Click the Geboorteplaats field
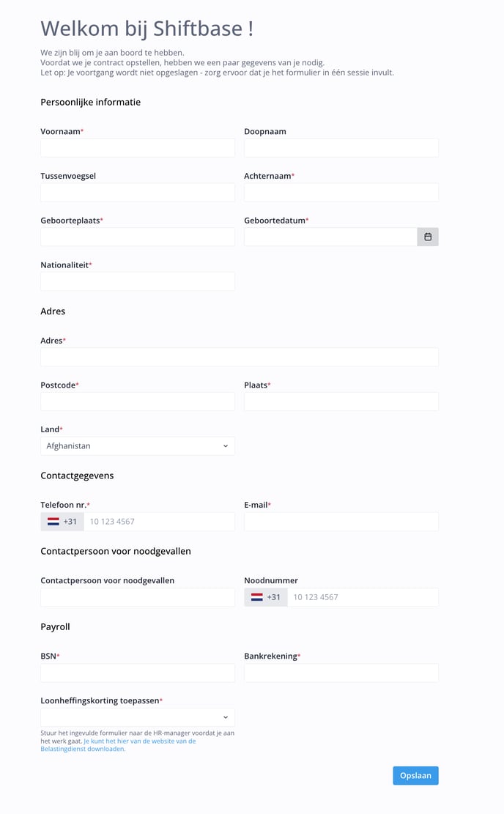The height and width of the screenshot is (814, 504). tap(138, 237)
